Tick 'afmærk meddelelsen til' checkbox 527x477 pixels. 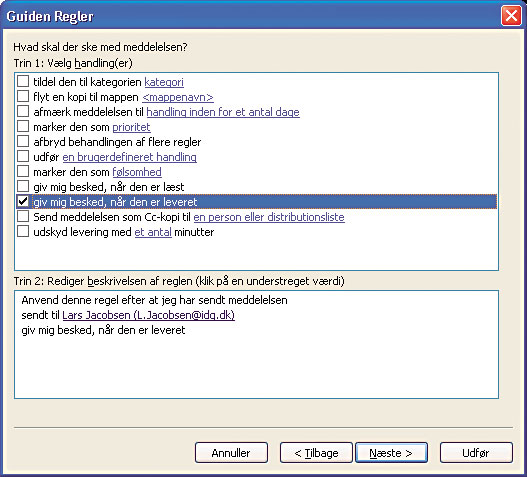click(x=23, y=111)
